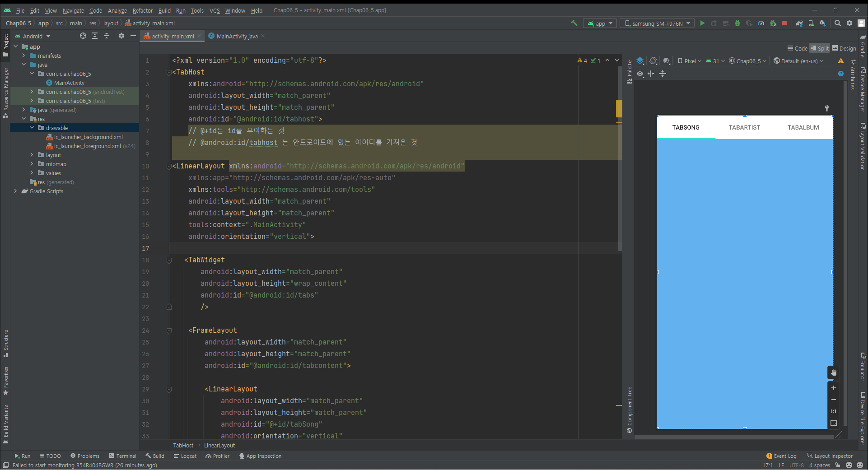The image size is (868, 470).
Task: Switch to the MainActivity.java editor tab
Action: pyautogui.click(x=237, y=36)
